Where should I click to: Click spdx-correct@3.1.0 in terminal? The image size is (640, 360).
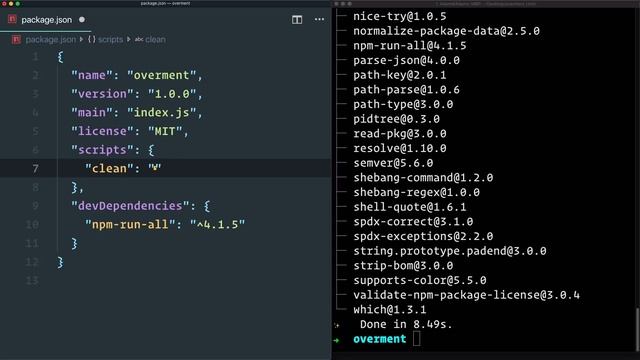click(x=413, y=222)
